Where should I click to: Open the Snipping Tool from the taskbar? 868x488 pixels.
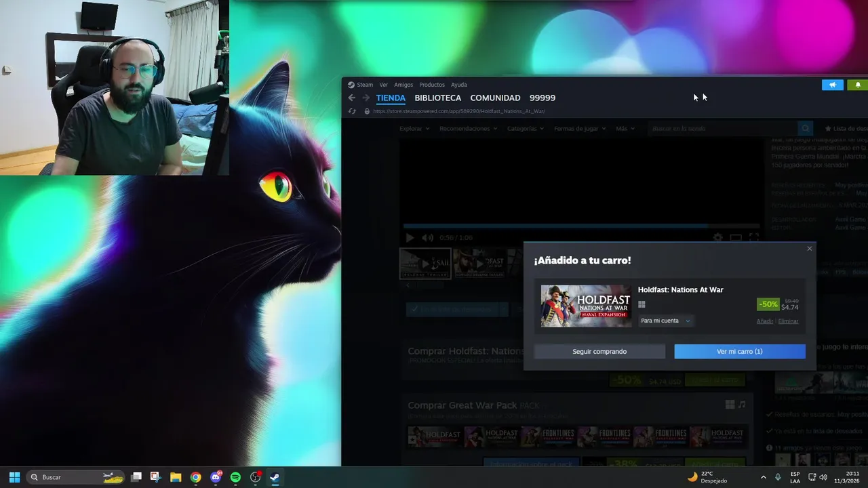point(155,477)
